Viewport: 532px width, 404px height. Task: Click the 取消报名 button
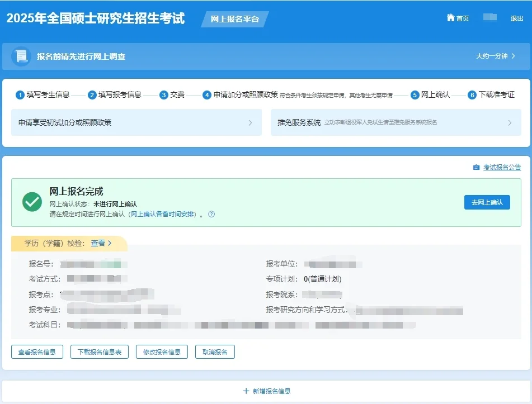(x=214, y=351)
